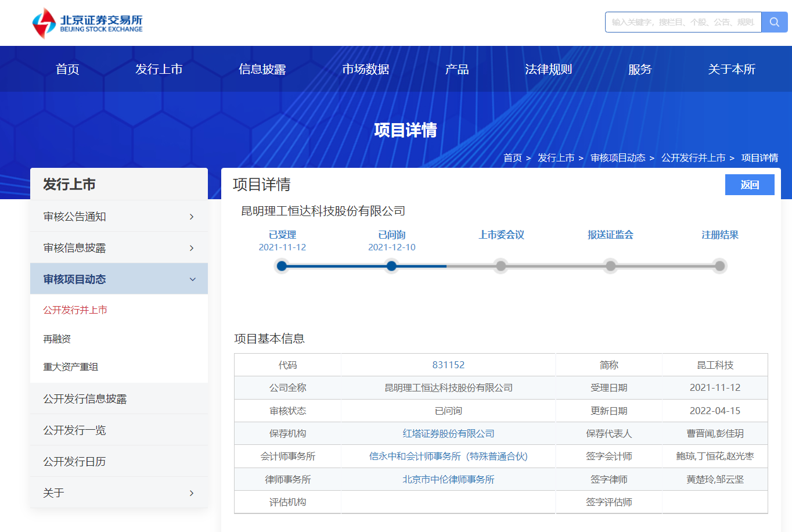
Task: Expand the 审核公告通知 sidebar chevron
Action: (192, 217)
